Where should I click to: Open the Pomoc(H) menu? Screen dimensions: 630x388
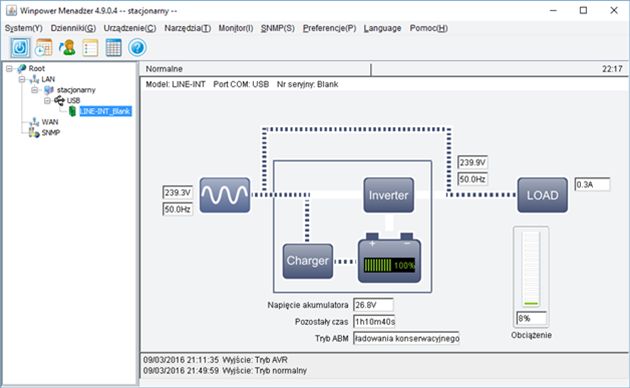429,28
